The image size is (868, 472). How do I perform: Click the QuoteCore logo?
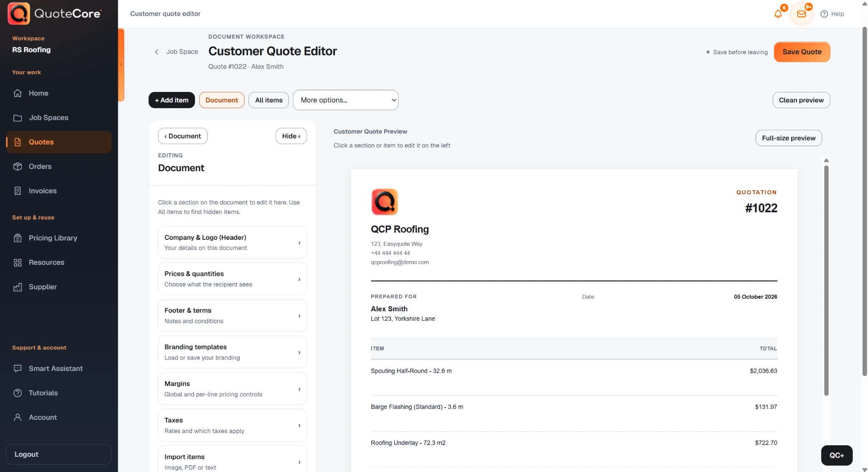point(55,14)
